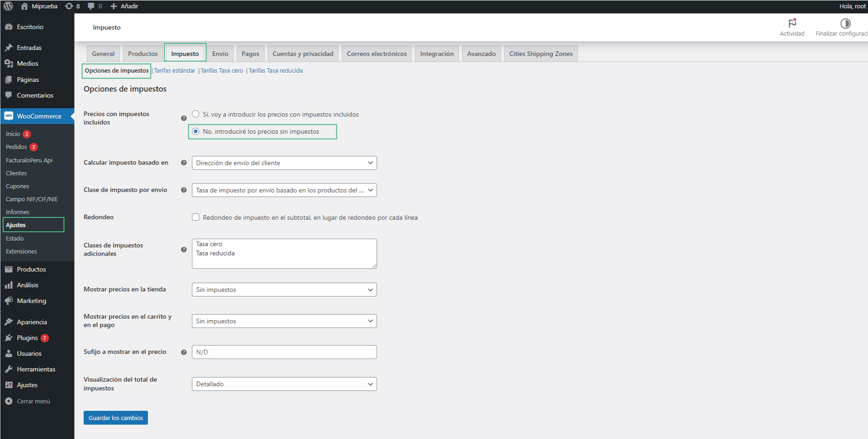
Task: Click help icon beside Clases de impuestos adicionales
Action: [x=184, y=249]
